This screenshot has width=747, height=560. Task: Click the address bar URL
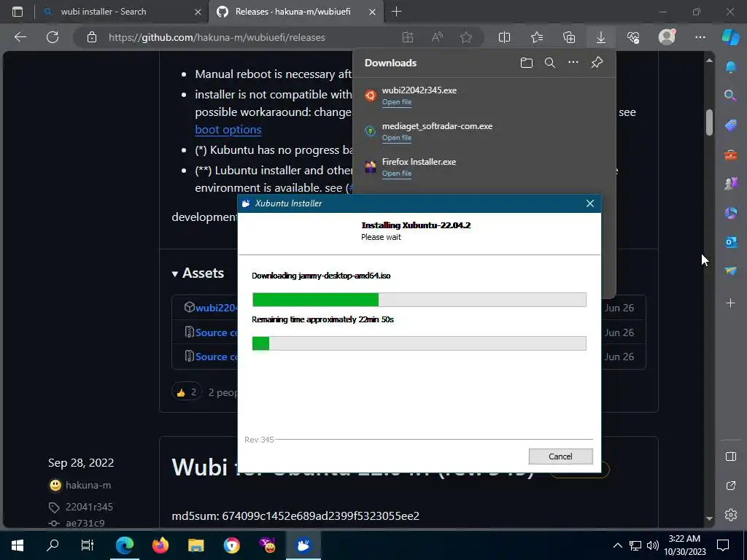click(217, 37)
